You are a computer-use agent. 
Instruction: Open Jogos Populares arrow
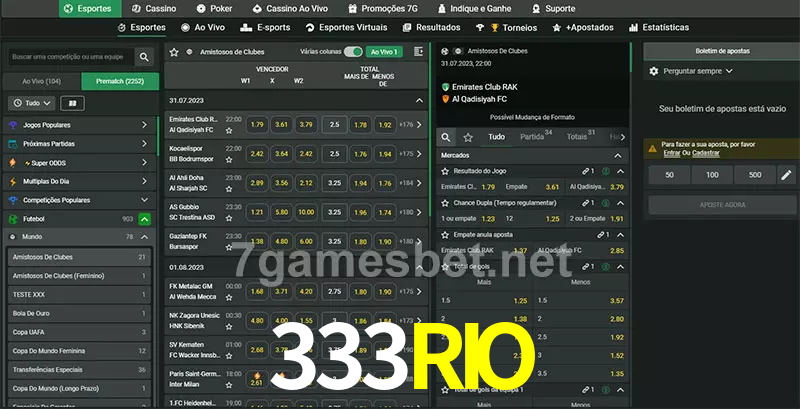[x=144, y=125]
